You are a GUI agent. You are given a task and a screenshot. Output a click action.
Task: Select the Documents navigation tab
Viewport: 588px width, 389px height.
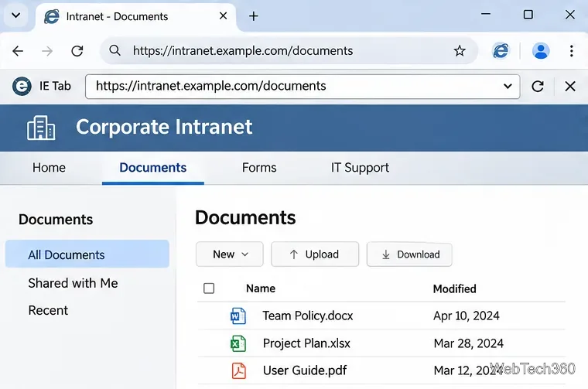pyautogui.click(x=153, y=168)
